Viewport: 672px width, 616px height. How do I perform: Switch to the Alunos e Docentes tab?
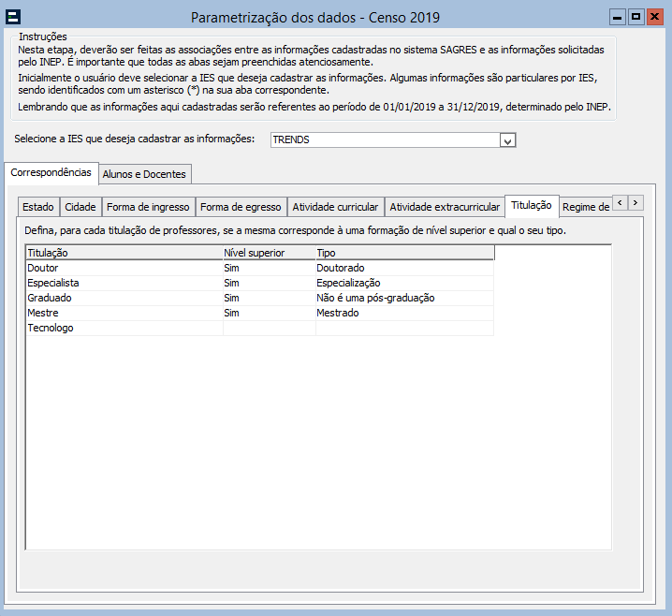coord(145,174)
